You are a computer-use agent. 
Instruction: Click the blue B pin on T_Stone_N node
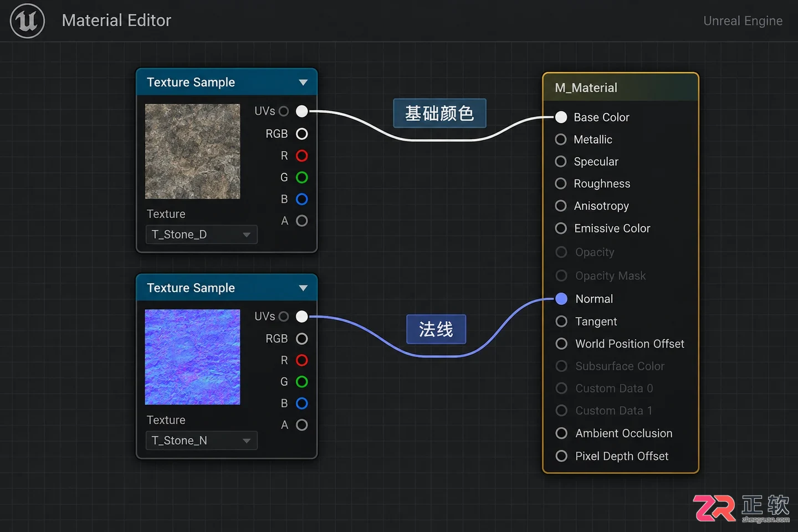(x=301, y=403)
